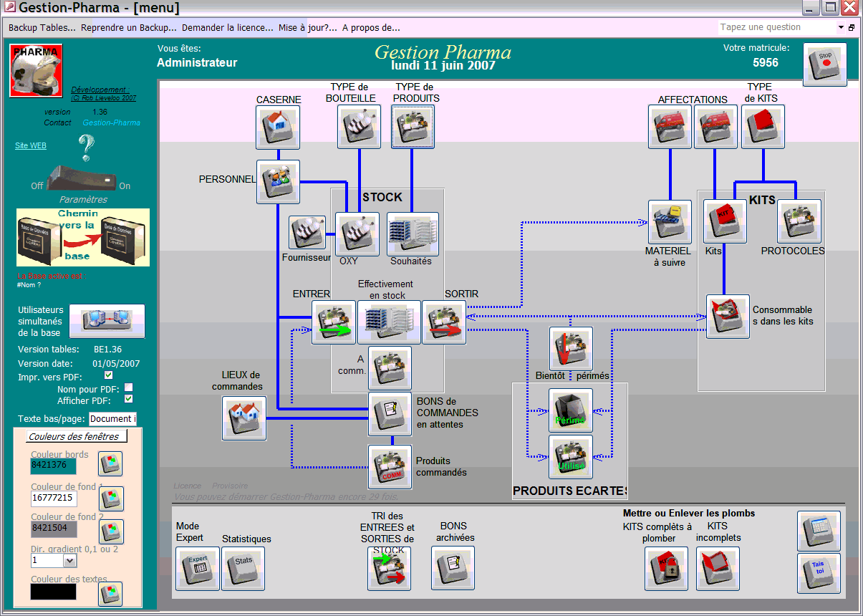Click the Couleurs des fenêtres button
This screenshot has width=863, height=616.
77,436
